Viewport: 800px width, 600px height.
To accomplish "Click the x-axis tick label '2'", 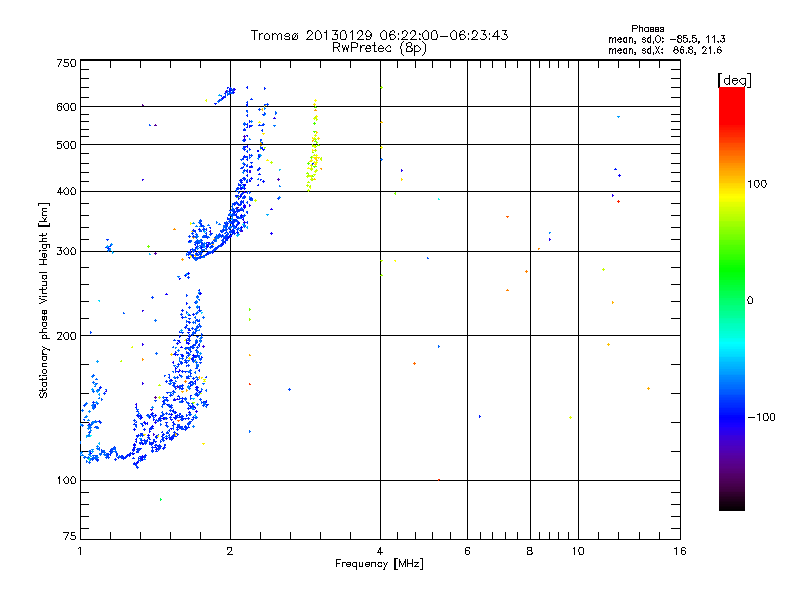I will (x=230, y=551).
